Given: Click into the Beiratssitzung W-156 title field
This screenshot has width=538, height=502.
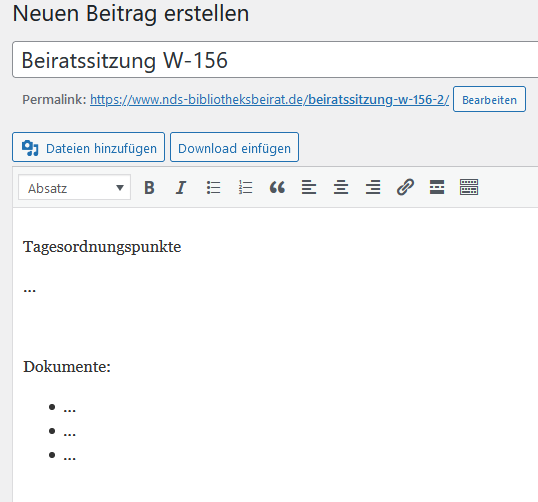Looking at the screenshot, I should tap(275, 60).
